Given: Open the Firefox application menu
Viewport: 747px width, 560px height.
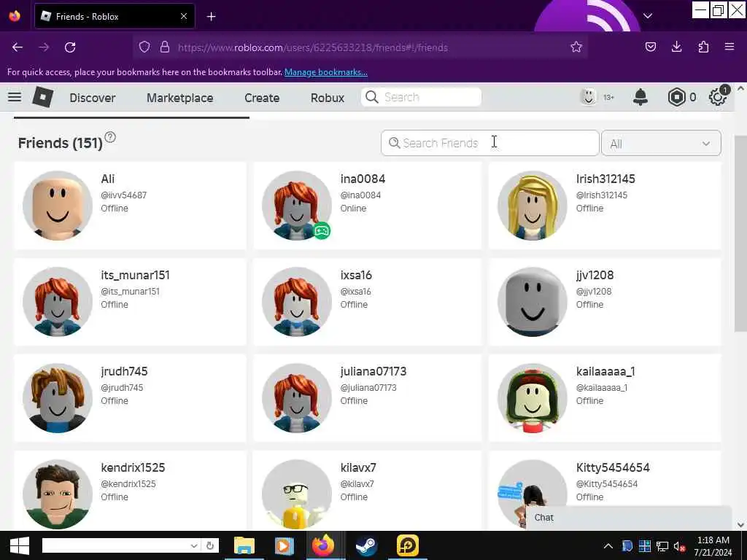Looking at the screenshot, I should point(729,47).
